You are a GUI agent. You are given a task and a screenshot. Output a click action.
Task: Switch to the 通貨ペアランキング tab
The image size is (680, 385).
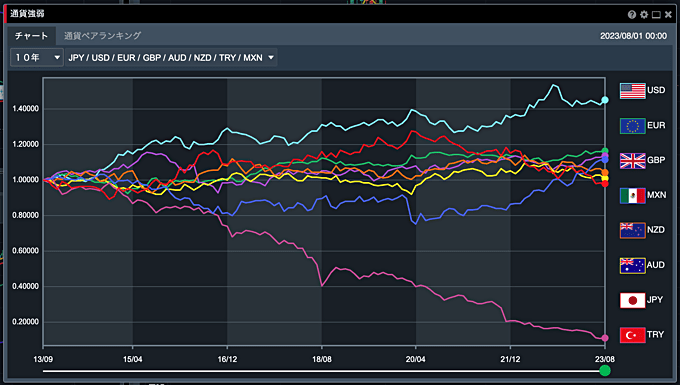coord(102,36)
